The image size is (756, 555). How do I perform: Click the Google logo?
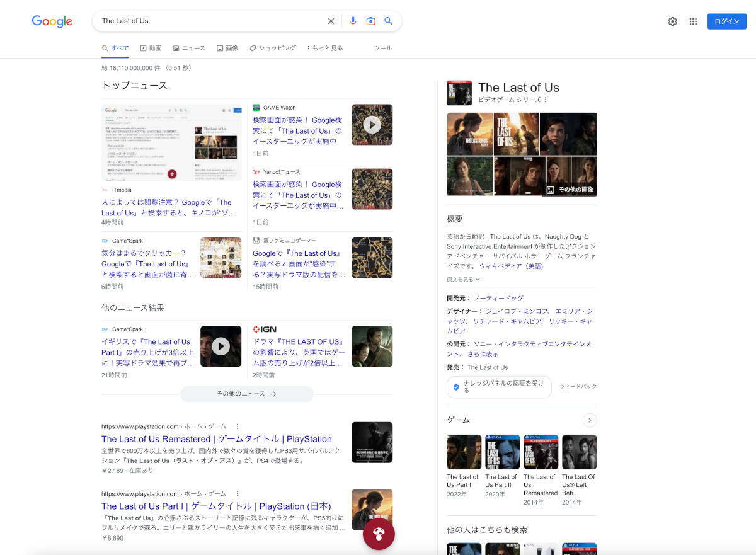[52, 21]
